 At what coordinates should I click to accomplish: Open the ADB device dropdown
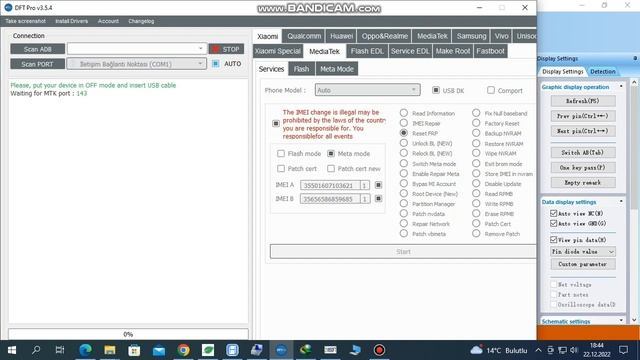coord(200,49)
